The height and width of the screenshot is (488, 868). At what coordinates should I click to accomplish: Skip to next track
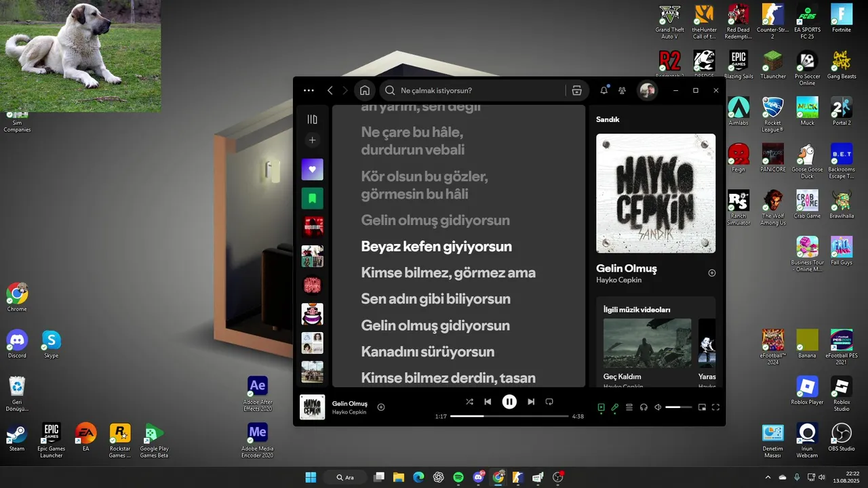coord(531,401)
